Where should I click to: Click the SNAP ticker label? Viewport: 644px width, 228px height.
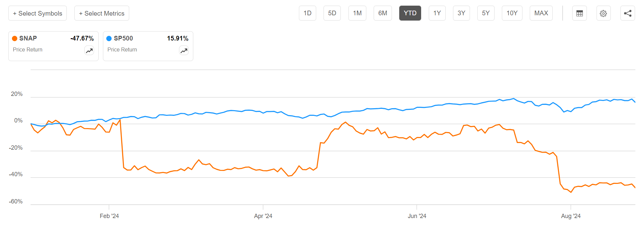tap(28, 38)
